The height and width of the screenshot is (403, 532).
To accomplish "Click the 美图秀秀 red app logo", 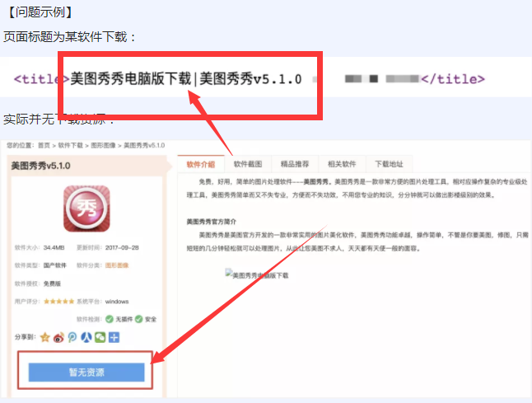I will [x=86, y=209].
